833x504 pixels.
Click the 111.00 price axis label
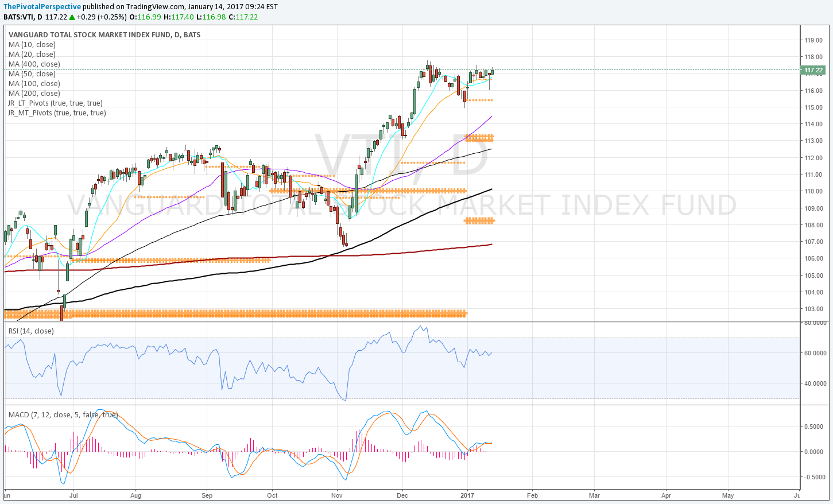813,175
